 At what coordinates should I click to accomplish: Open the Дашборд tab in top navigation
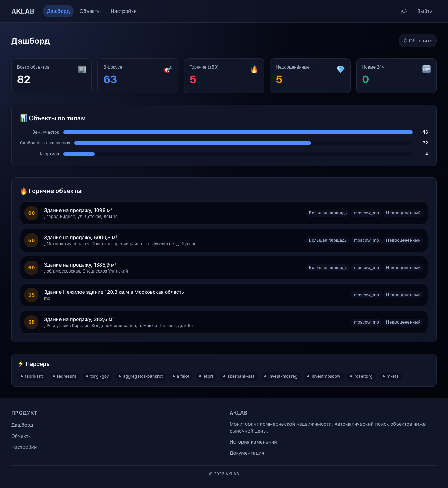point(58,11)
